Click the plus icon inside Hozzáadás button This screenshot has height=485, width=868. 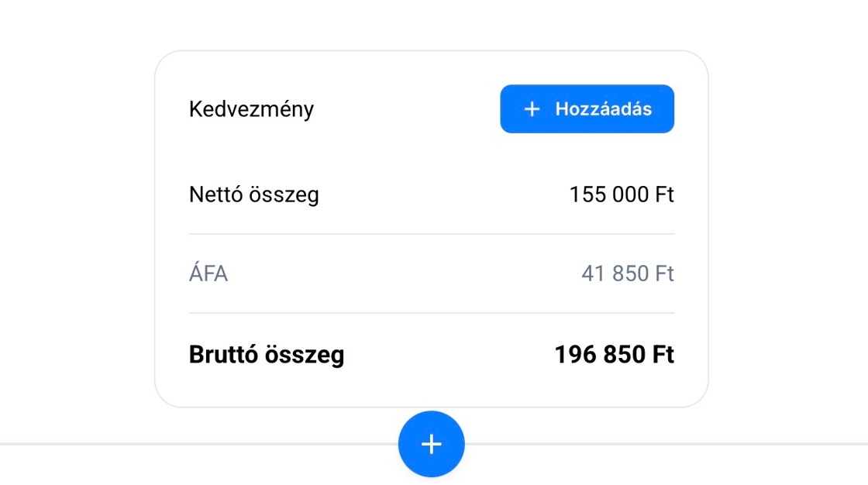click(x=532, y=109)
